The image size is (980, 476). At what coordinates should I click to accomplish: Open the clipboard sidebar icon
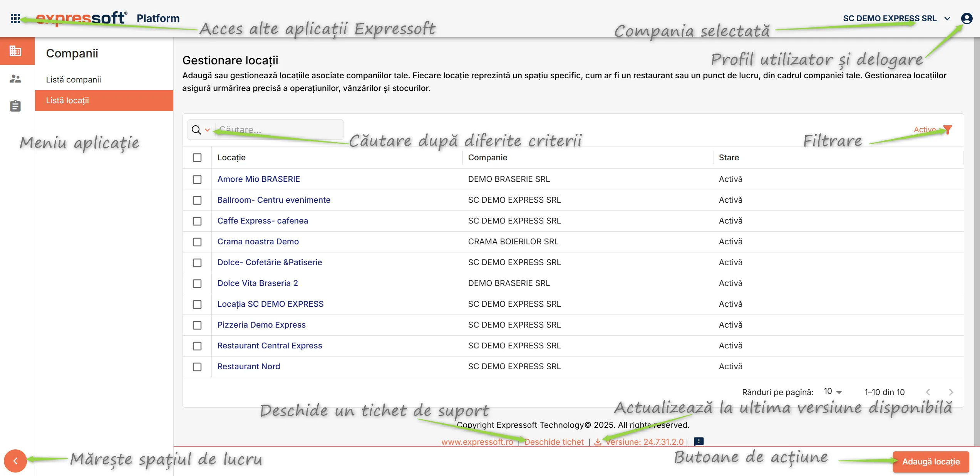[x=15, y=106]
